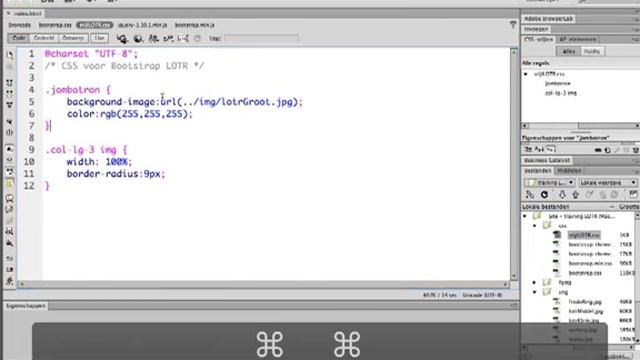Open jquery-1.10.1.min.js related file
The width and height of the screenshot is (640, 360).
click(142, 25)
